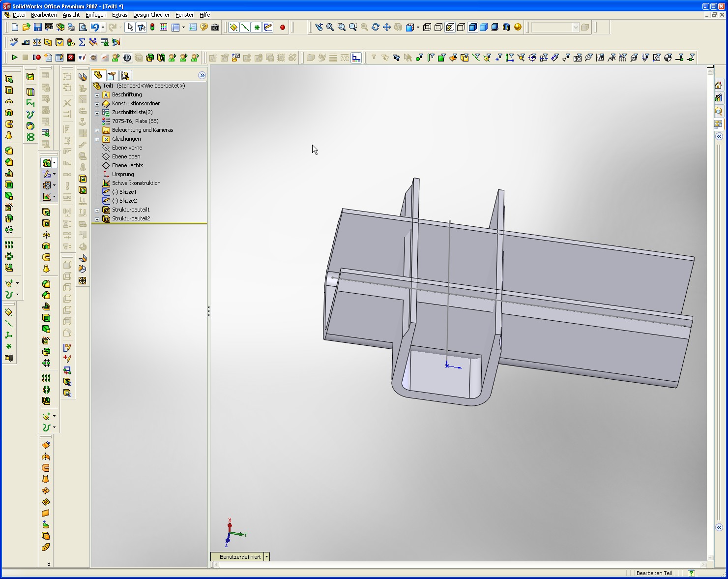Click the spell check ABC icon

click(14, 42)
